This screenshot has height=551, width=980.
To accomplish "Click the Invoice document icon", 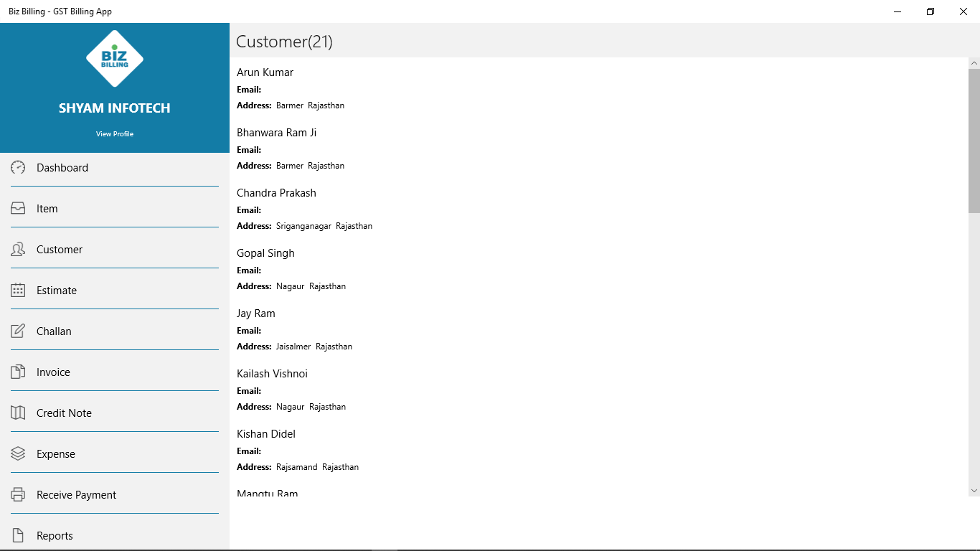I will point(18,372).
